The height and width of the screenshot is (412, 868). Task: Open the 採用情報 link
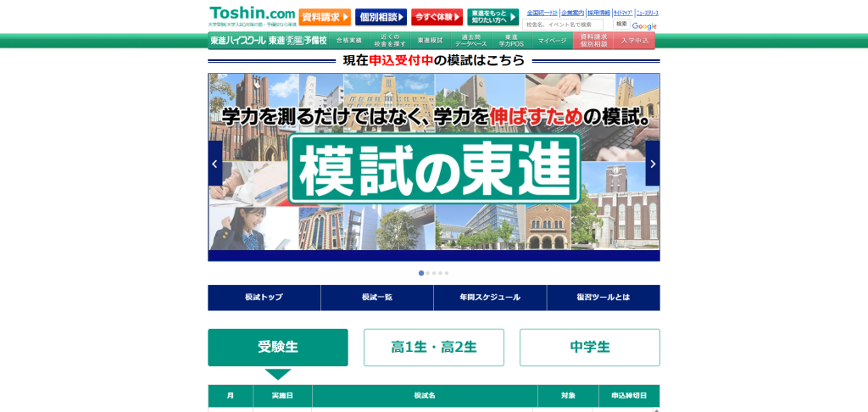598,13
